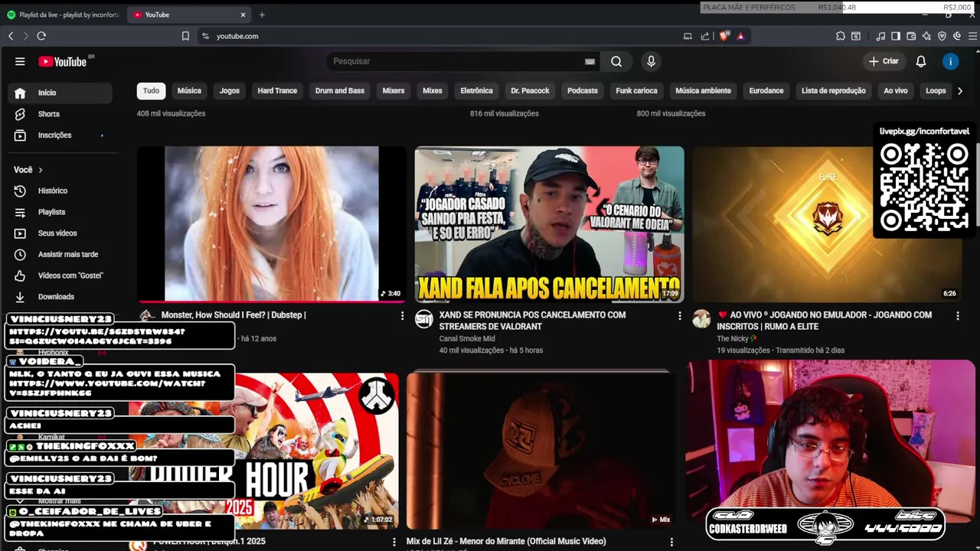Viewport: 980px width, 551px height.
Task: Open AO VIVO JOGANDO NO EMULADOR title
Action: coord(825,321)
